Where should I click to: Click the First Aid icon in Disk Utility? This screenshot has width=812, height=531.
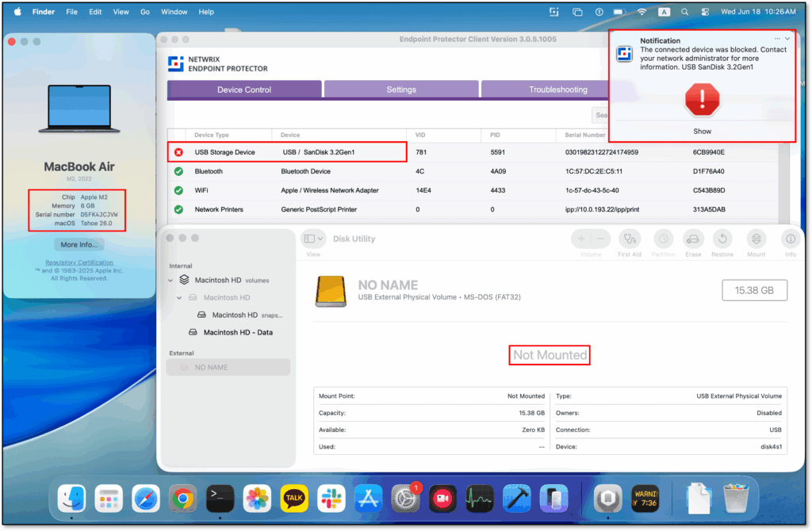[629, 239]
